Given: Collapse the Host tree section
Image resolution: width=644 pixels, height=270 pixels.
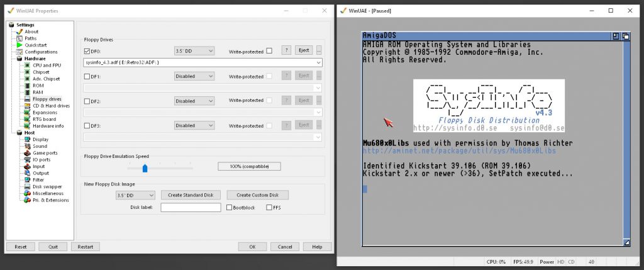Looking at the screenshot, I should 20,133.
